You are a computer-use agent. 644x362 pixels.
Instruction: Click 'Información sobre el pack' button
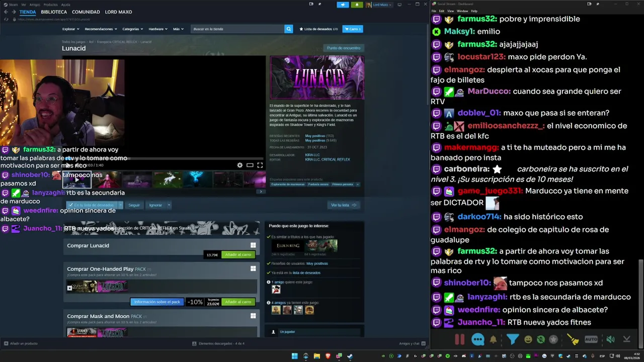[x=157, y=302]
